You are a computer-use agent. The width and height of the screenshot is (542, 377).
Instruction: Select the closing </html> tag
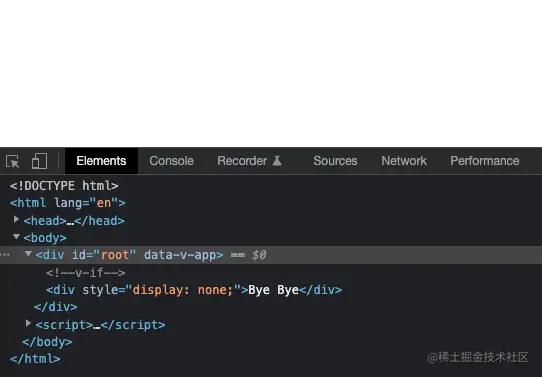click(x=35, y=359)
